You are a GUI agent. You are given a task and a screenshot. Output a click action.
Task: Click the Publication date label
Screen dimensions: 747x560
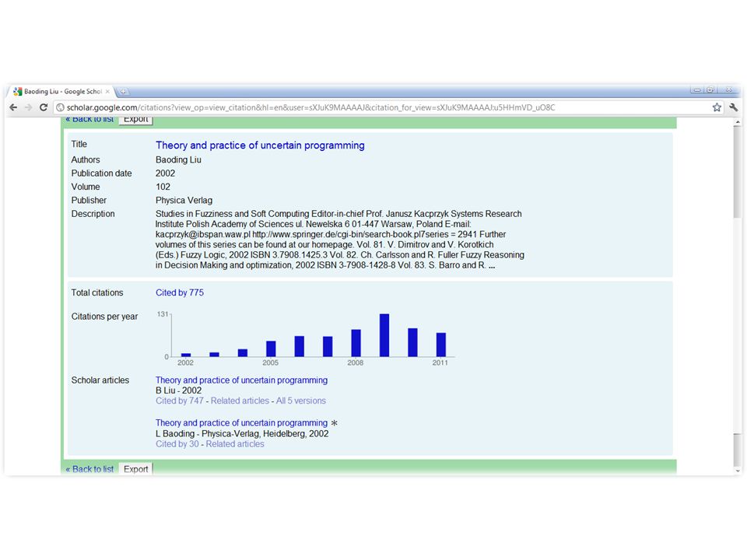(x=101, y=173)
